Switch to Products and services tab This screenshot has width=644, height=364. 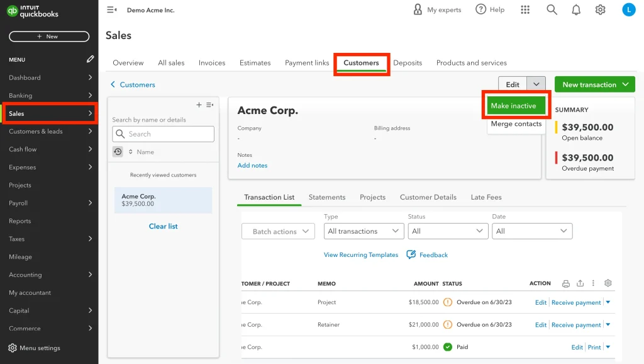[472, 63]
